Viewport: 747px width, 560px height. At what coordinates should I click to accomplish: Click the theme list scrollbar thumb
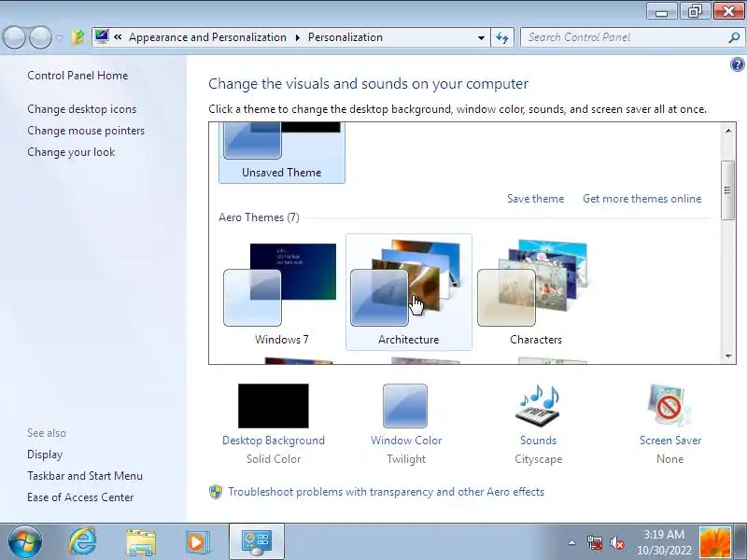coord(728,190)
